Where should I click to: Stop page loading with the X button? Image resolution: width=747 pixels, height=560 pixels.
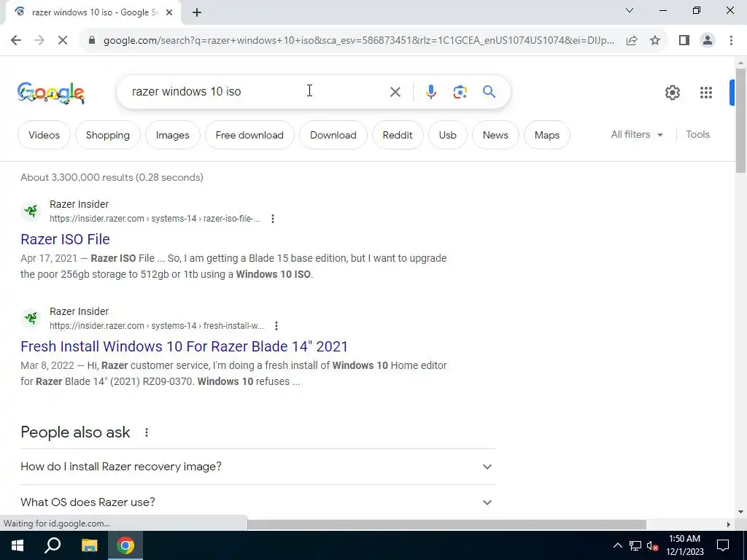[63, 41]
